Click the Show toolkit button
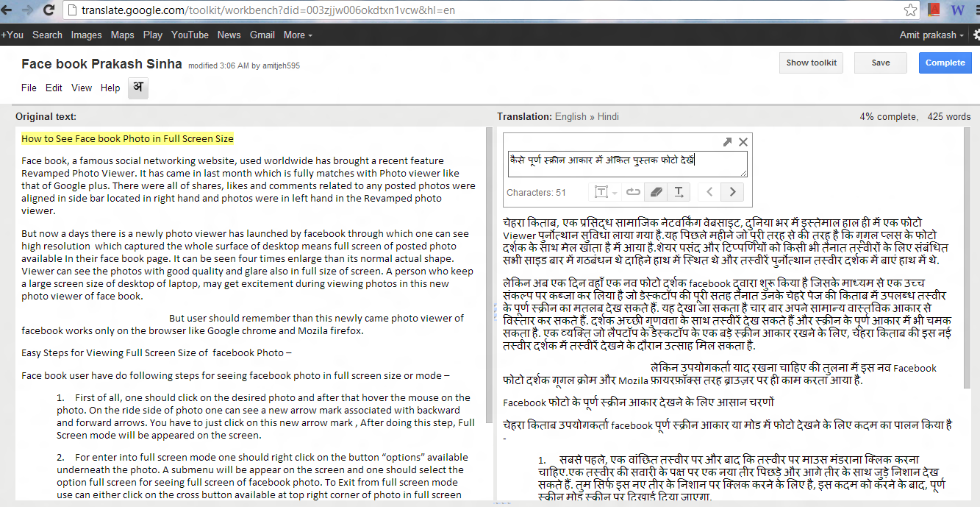This screenshot has height=507, width=980. click(x=811, y=63)
